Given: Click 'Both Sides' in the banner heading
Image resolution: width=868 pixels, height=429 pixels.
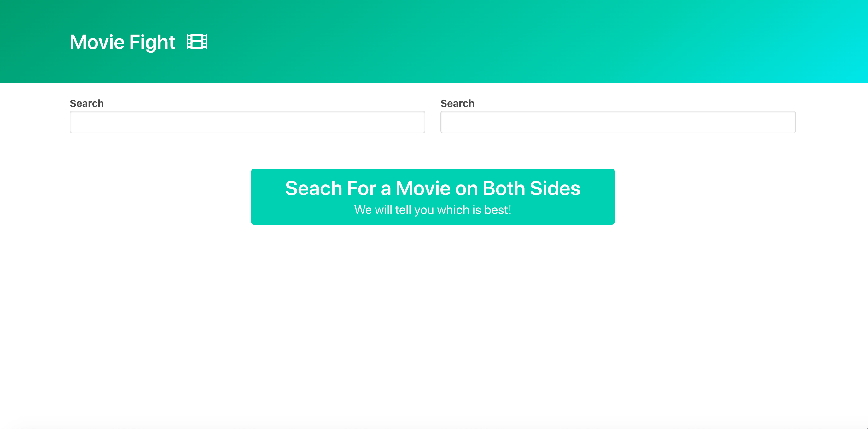Looking at the screenshot, I should [x=531, y=188].
